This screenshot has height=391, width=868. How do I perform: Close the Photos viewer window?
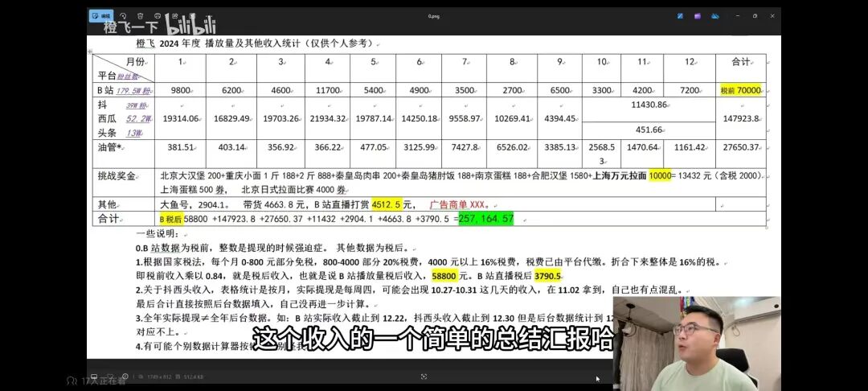773,16
